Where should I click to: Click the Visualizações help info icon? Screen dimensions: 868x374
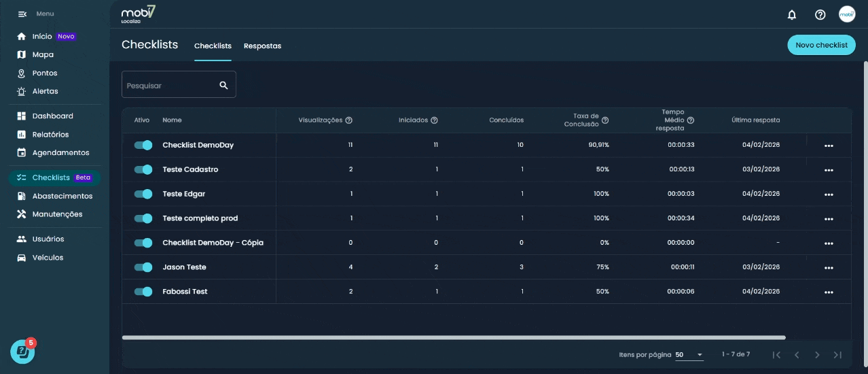349,120
